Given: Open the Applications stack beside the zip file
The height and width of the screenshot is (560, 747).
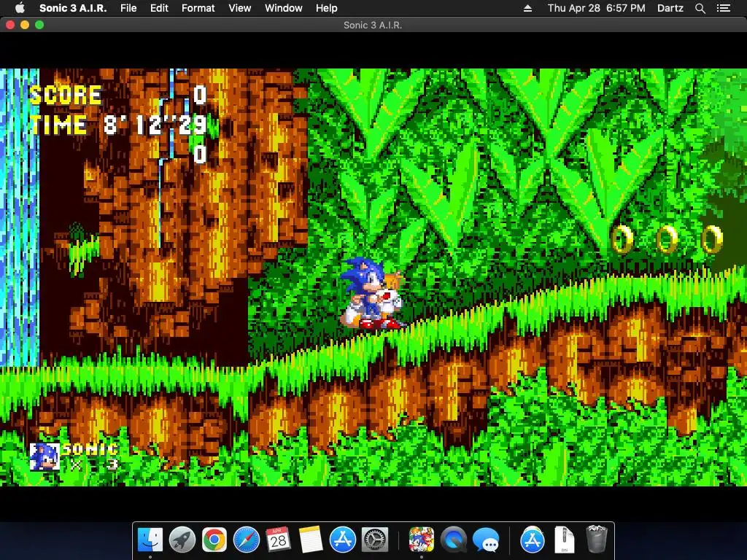Looking at the screenshot, I should tap(532, 540).
